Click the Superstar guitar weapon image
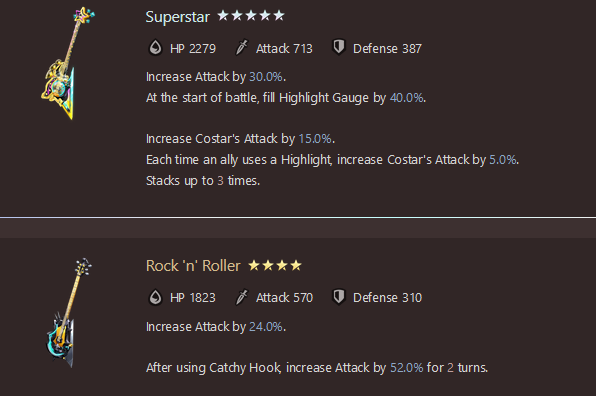Screen dimensions: 596x396 (x=68, y=63)
